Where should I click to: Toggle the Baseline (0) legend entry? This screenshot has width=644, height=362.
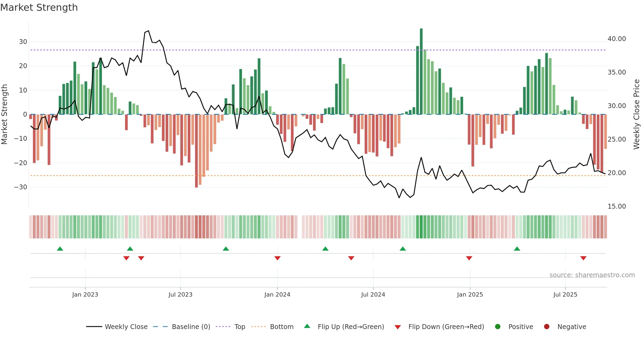click(x=191, y=327)
